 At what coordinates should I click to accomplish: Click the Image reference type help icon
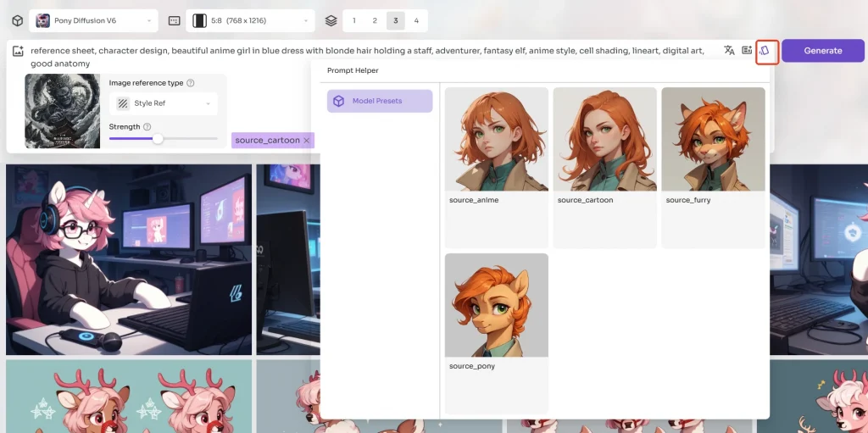(x=191, y=83)
